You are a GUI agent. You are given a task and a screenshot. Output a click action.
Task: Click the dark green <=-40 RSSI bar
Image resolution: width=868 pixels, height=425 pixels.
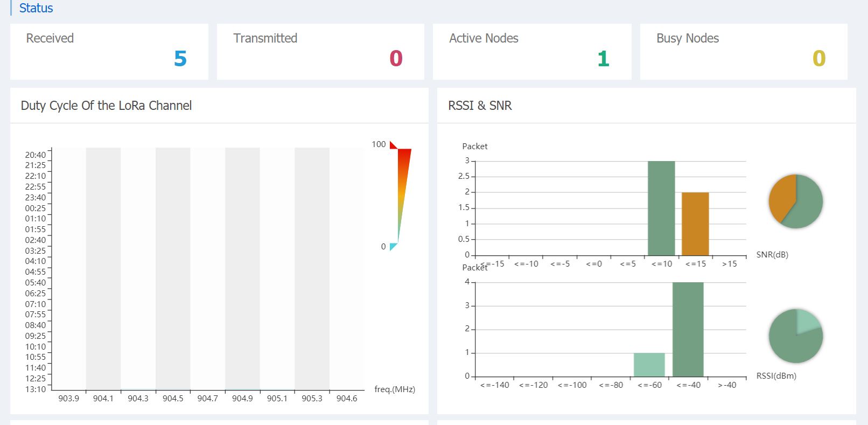[688, 329]
